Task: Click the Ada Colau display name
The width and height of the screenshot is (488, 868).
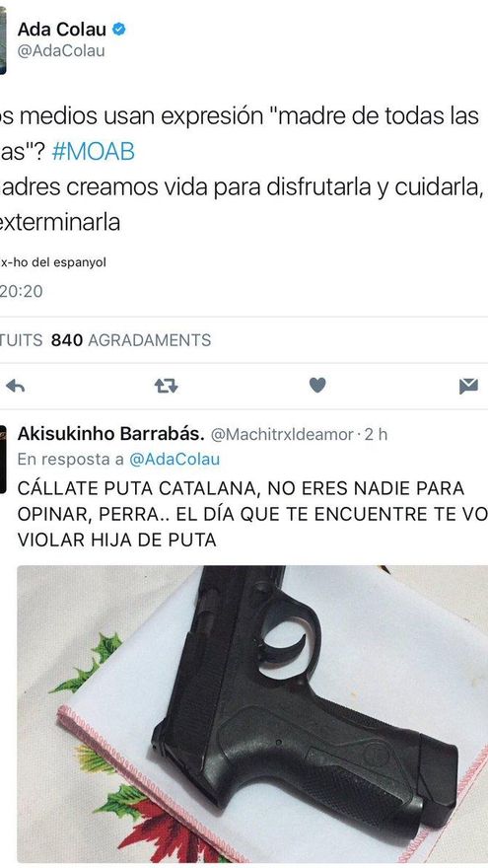Action: (62, 30)
